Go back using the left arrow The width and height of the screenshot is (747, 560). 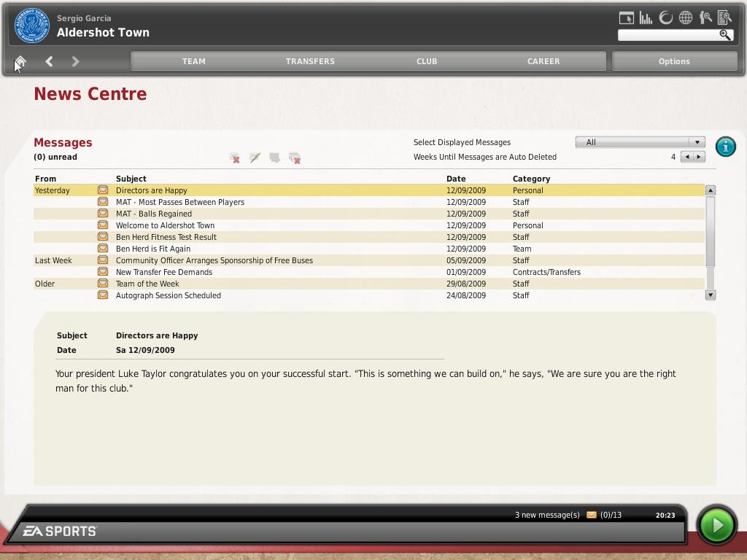coord(49,62)
